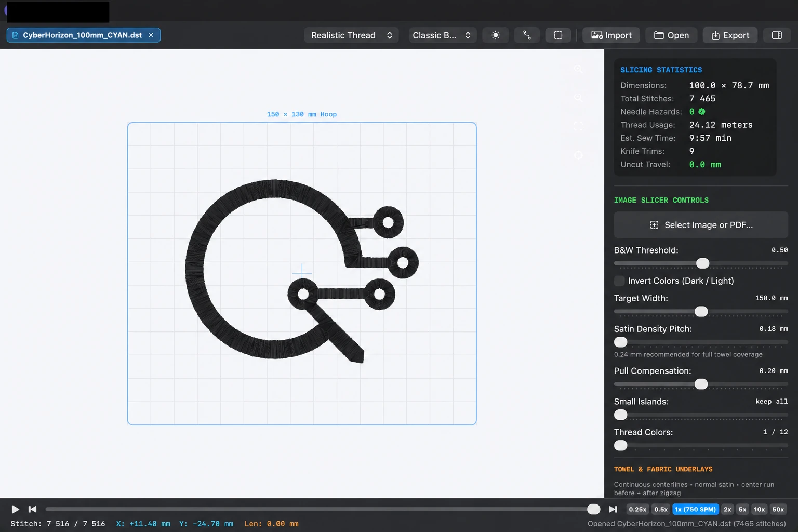Zoom in on the canvas with magnifier plus
The image size is (798, 532).
tap(578, 69)
